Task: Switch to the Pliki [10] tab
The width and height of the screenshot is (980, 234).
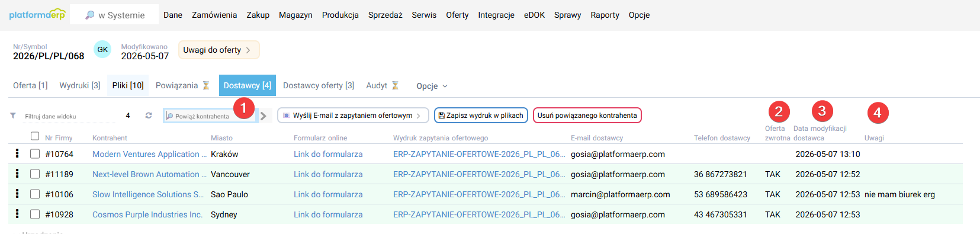Action: 128,85
